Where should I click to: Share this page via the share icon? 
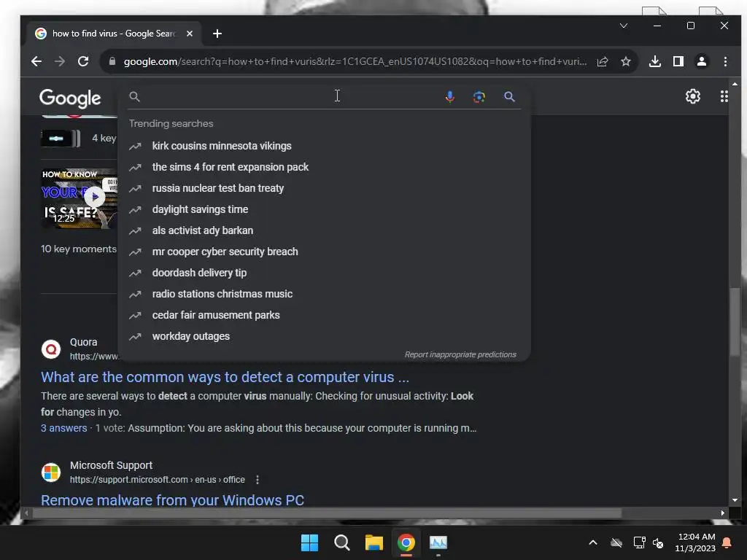click(603, 61)
